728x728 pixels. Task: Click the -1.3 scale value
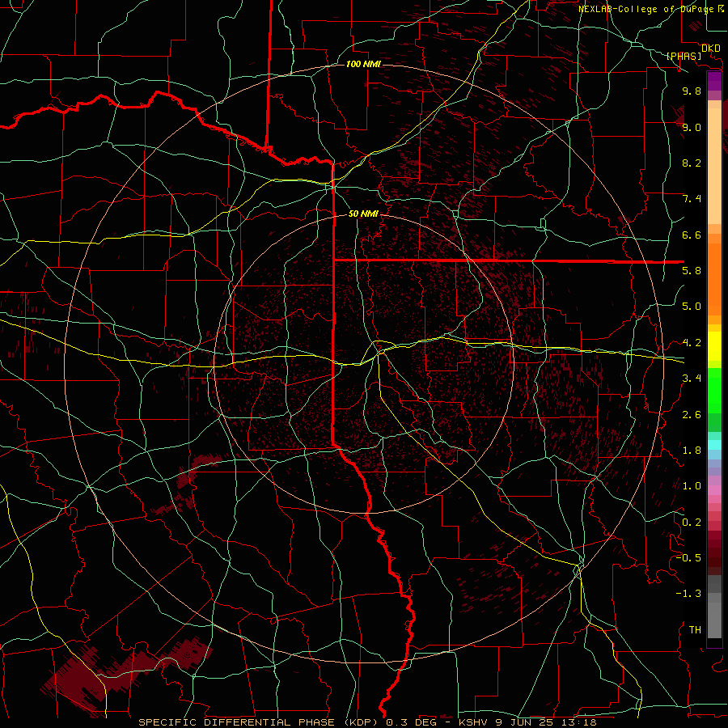tap(688, 594)
